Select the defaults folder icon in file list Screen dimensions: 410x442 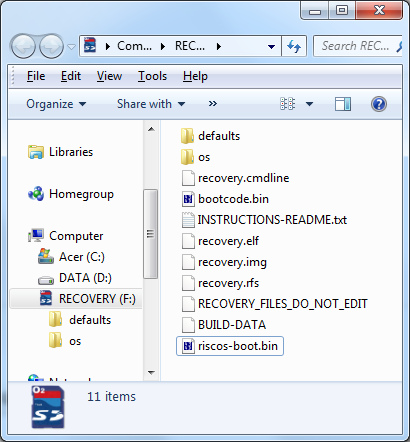coord(187,136)
